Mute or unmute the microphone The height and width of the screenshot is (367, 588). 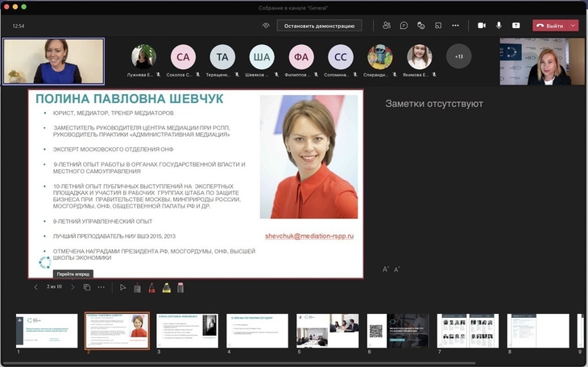(x=499, y=26)
